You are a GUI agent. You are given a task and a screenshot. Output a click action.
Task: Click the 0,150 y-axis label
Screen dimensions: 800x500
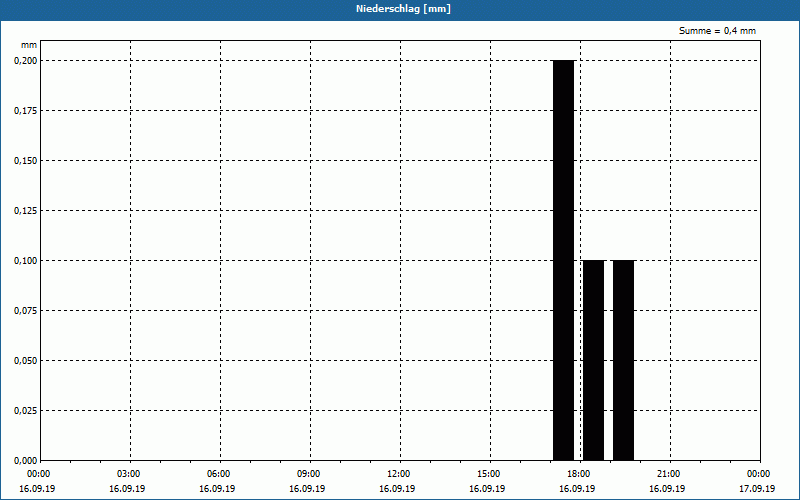pos(26,161)
